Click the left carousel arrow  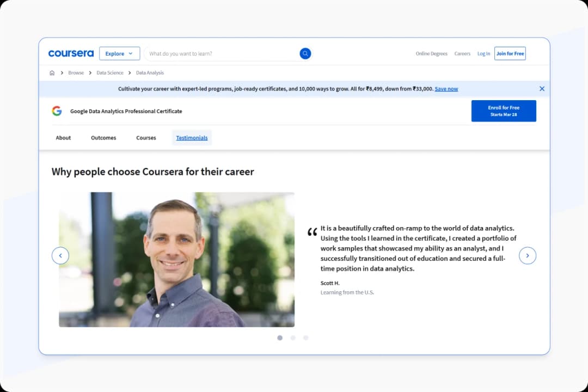[x=60, y=255]
